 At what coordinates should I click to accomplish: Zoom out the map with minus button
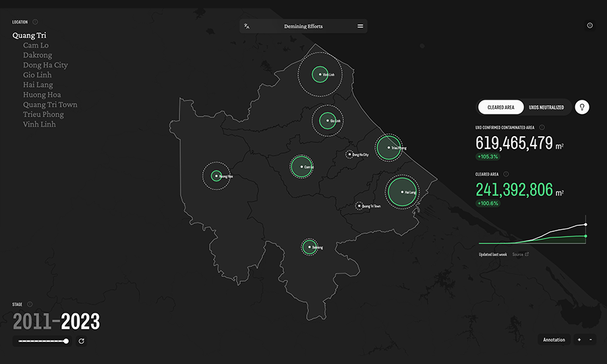[x=591, y=340]
